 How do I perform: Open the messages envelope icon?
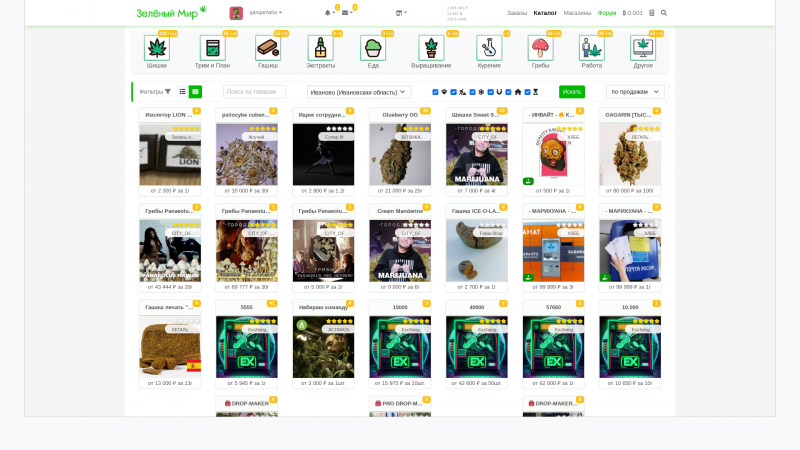[x=345, y=13]
